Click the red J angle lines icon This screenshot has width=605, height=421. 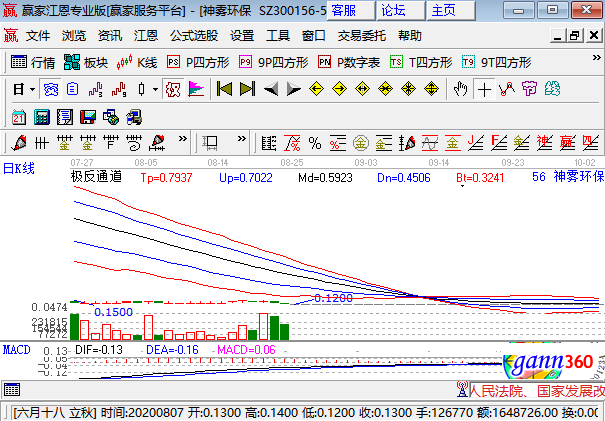click(475, 143)
